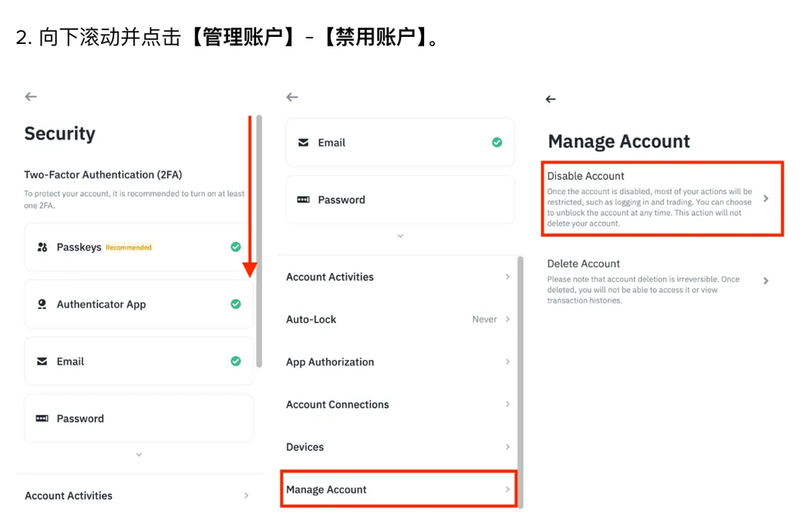Click Email envelope icon in middle panel
This screenshot has width=802, height=532.
point(303,142)
